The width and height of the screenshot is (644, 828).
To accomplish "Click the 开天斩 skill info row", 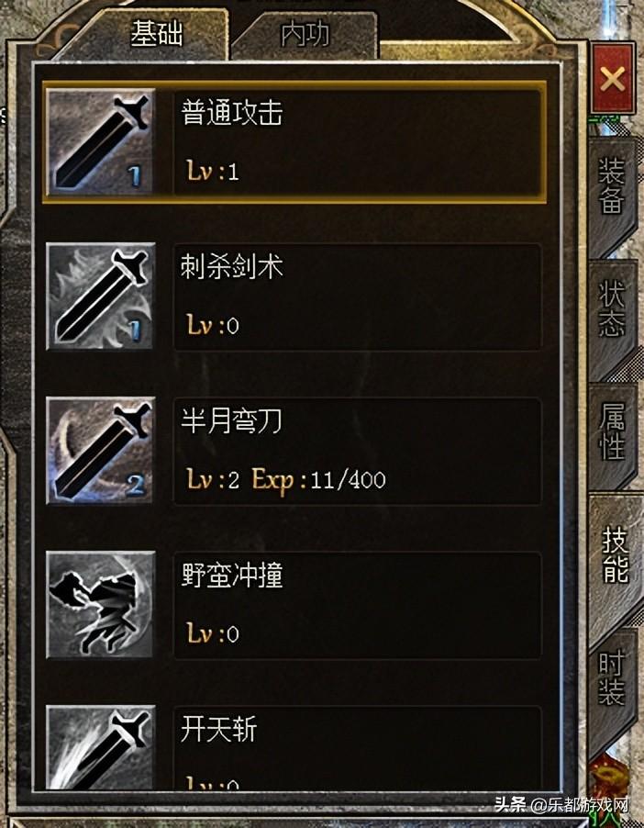I will (358, 748).
